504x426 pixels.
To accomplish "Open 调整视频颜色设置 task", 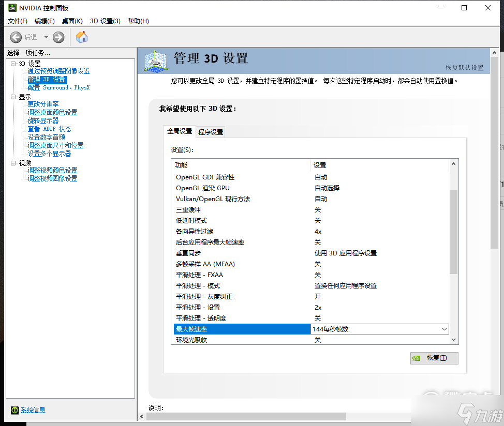I will (x=52, y=170).
